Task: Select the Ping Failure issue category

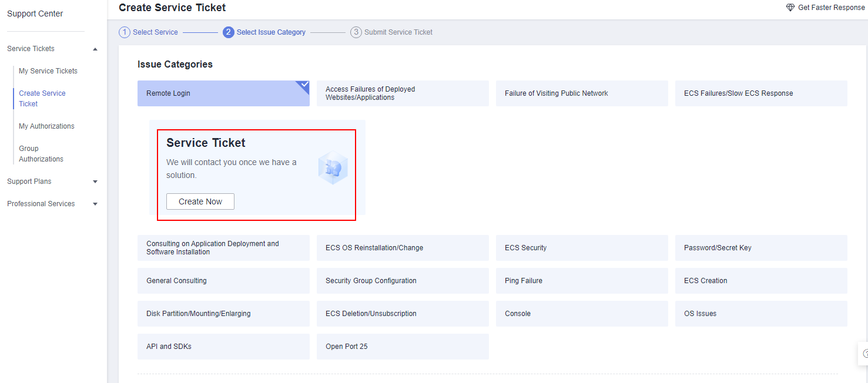Action: 582,281
